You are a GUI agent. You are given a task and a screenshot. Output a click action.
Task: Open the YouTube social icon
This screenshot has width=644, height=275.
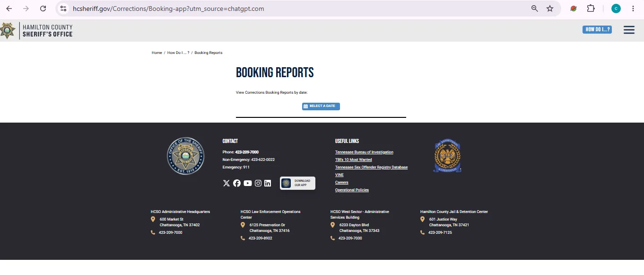pyautogui.click(x=248, y=183)
